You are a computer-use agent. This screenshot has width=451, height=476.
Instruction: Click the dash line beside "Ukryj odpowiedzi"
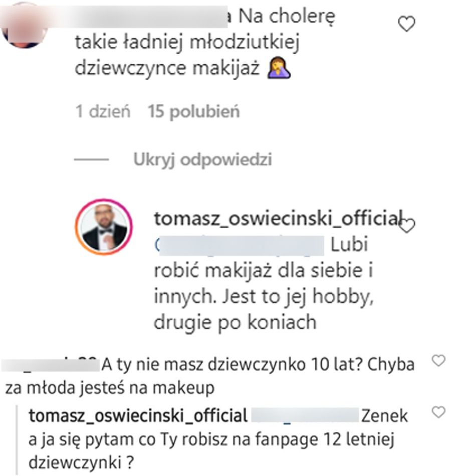pos(92,160)
